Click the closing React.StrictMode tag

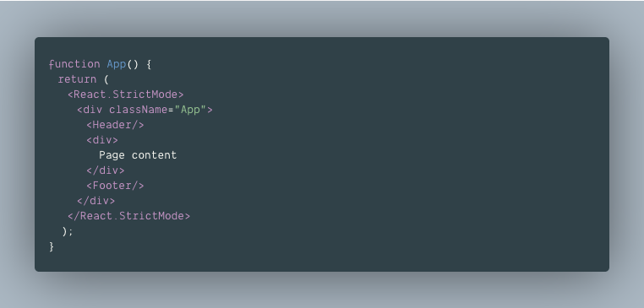[129, 216]
